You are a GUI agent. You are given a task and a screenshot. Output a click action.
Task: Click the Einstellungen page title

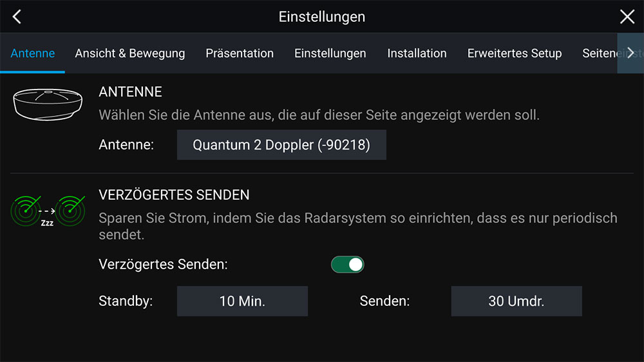click(x=321, y=17)
